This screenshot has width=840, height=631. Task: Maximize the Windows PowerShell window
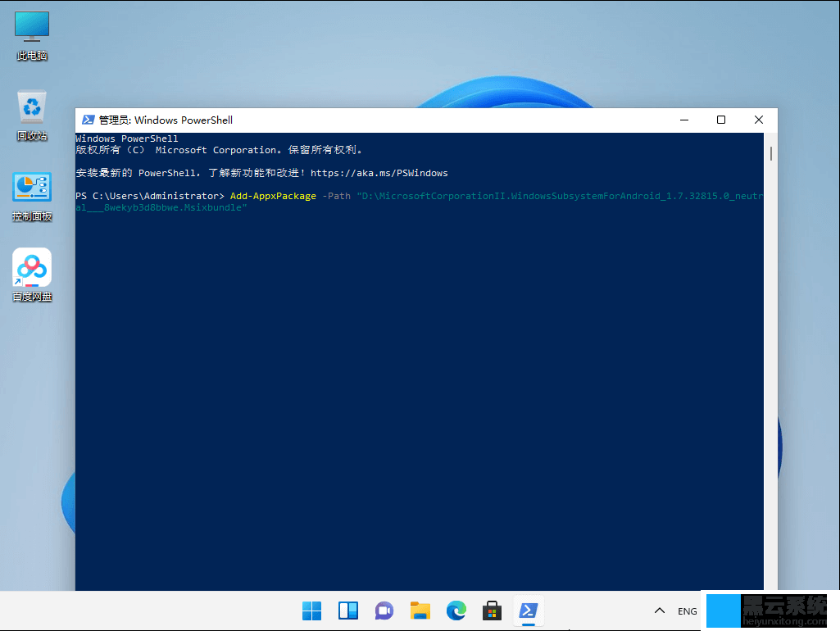720,120
